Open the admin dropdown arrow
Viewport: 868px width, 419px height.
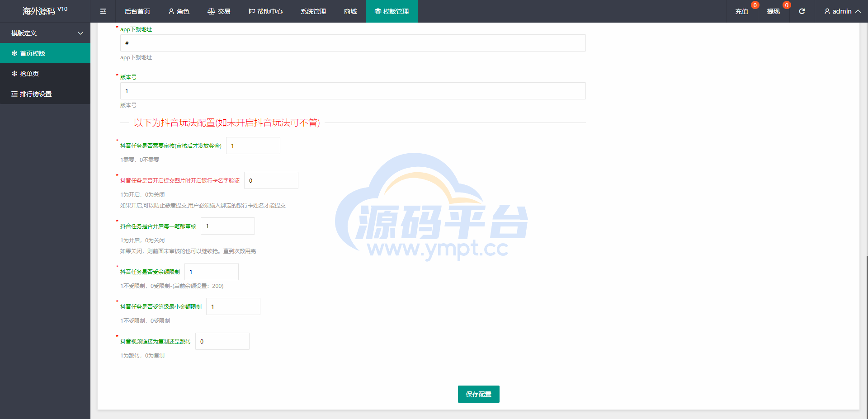[858, 11]
